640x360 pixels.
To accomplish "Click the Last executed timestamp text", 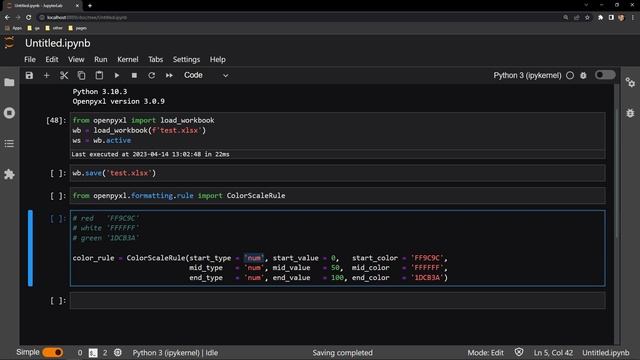I will point(150,154).
